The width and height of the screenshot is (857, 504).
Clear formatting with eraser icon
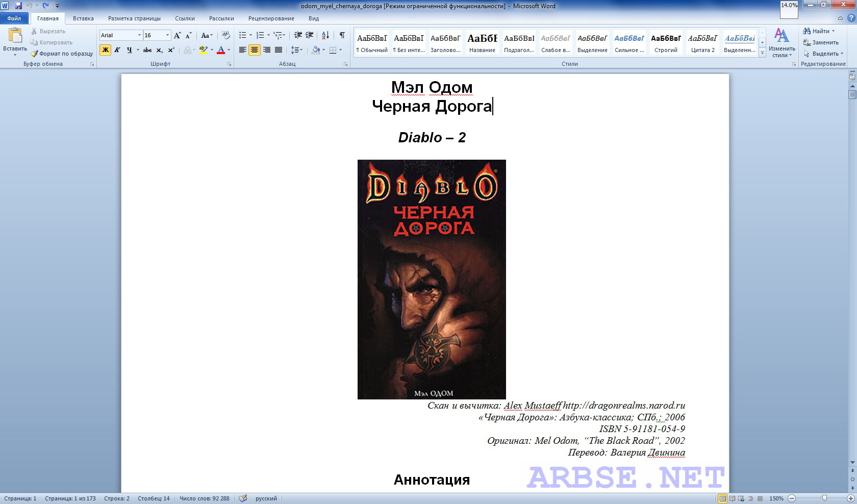tap(225, 35)
